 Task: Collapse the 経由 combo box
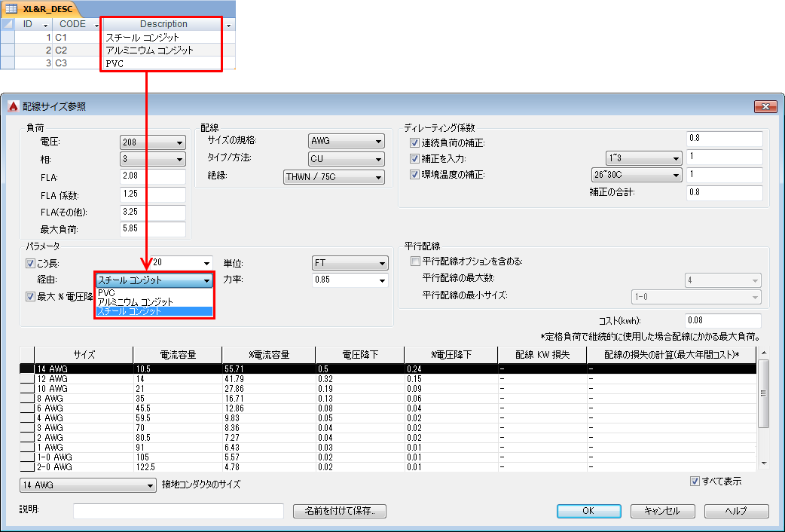(x=206, y=280)
